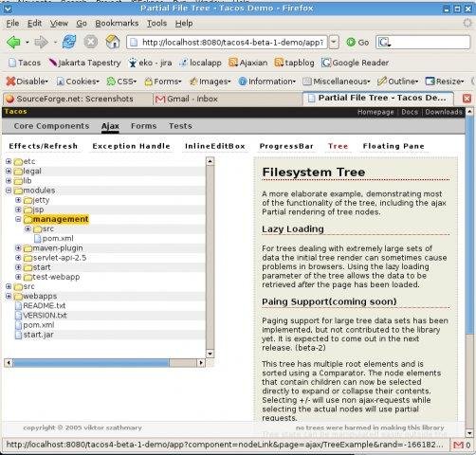Open the File menu
This screenshot has width=476, height=455.
pos(12,24)
